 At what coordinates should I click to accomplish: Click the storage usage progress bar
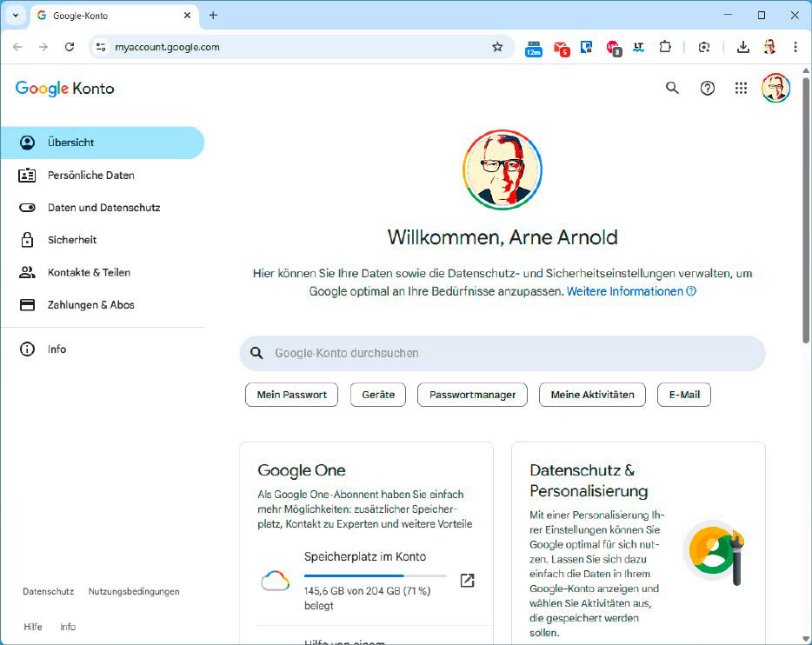[x=375, y=575]
